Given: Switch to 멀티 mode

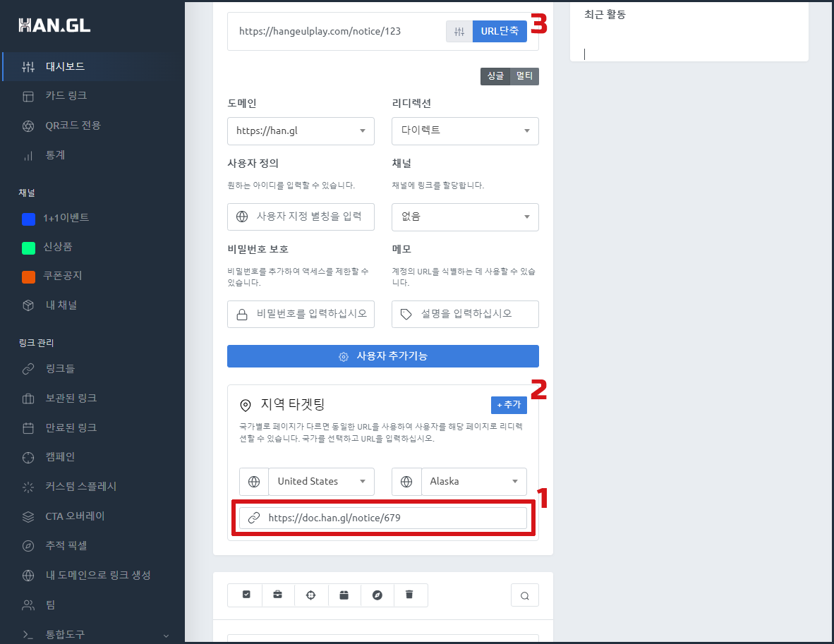Looking at the screenshot, I should pos(524,76).
